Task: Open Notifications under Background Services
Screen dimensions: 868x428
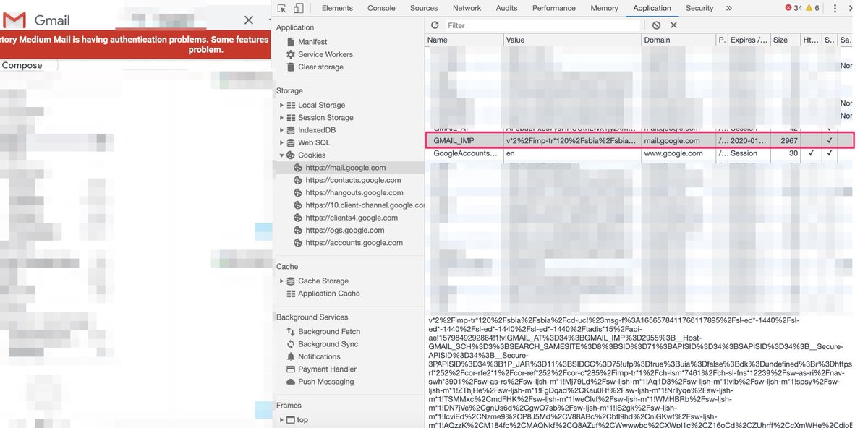Action: tap(318, 356)
